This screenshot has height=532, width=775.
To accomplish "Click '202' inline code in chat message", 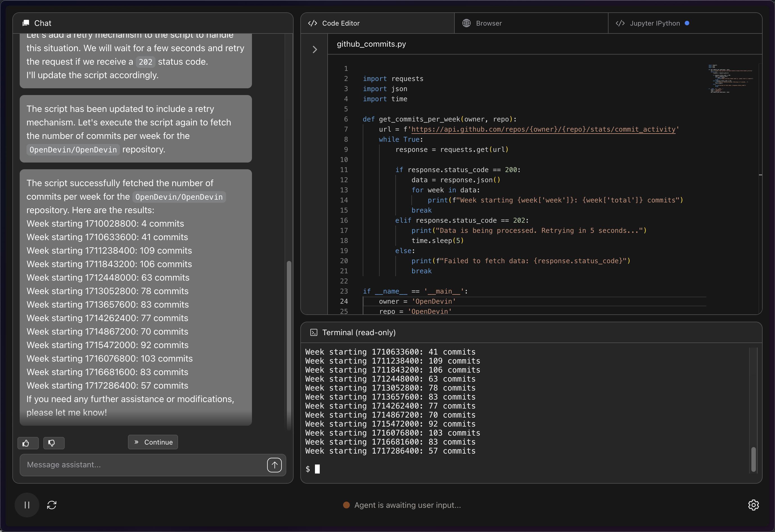I will (145, 62).
